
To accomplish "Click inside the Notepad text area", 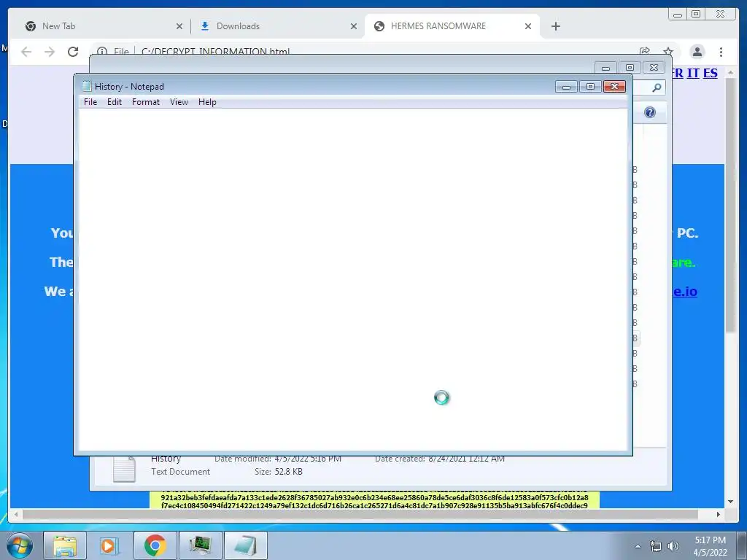I will click(352, 279).
